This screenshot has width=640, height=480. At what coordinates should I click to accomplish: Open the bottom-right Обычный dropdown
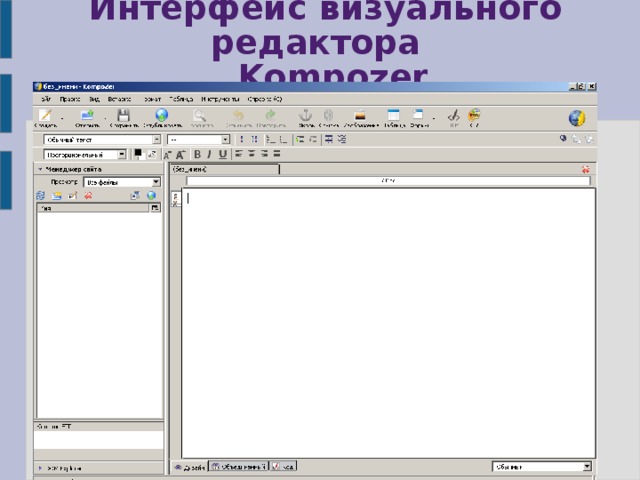(x=542, y=466)
